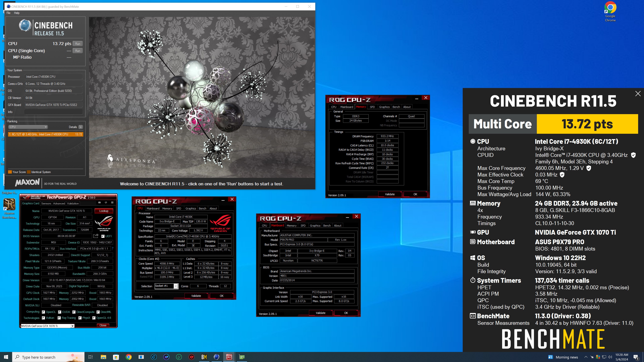
Task: Open the Cinebench Ranking CPU dropdown
Action: click(x=28, y=127)
